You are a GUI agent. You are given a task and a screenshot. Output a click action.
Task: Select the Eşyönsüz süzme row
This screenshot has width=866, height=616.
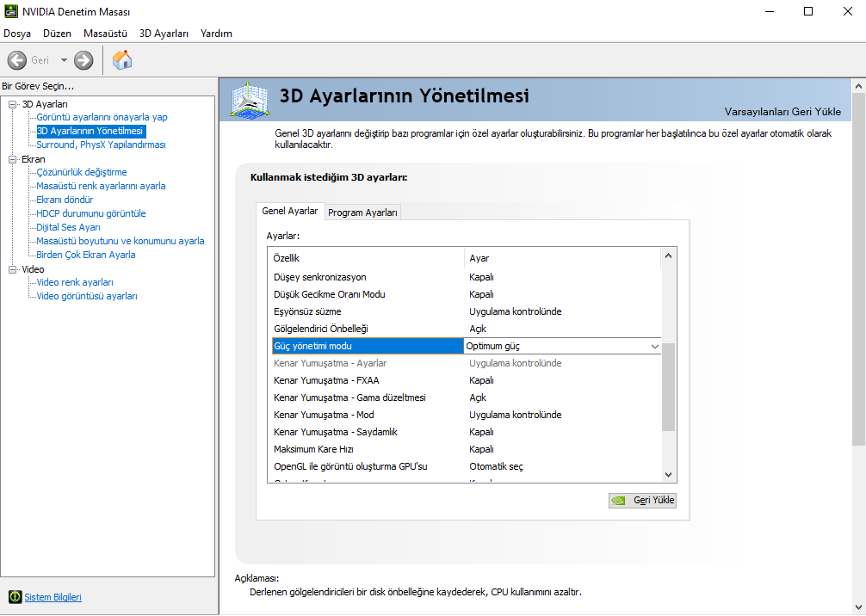pos(466,311)
